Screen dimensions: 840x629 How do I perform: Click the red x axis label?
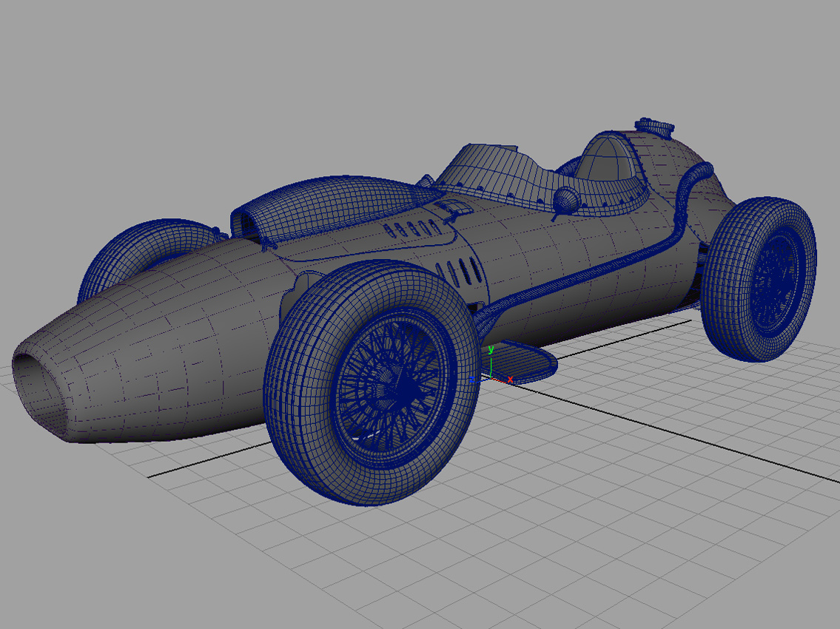(510, 380)
